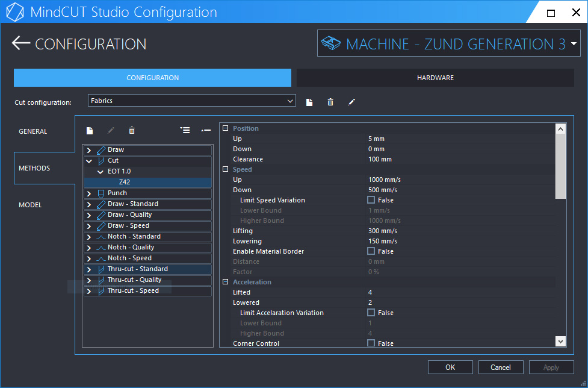Select the Thru-cut - Standard row

[x=147, y=269]
